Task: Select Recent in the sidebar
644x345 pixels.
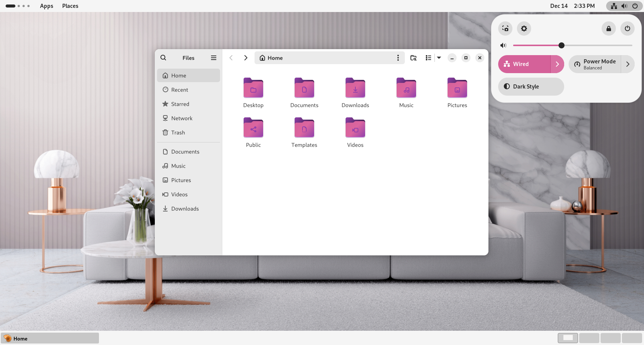Action: coord(189,90)
